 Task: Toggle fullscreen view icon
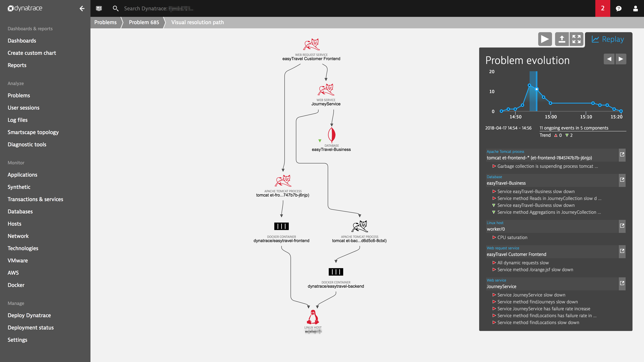tap(577, 39)
